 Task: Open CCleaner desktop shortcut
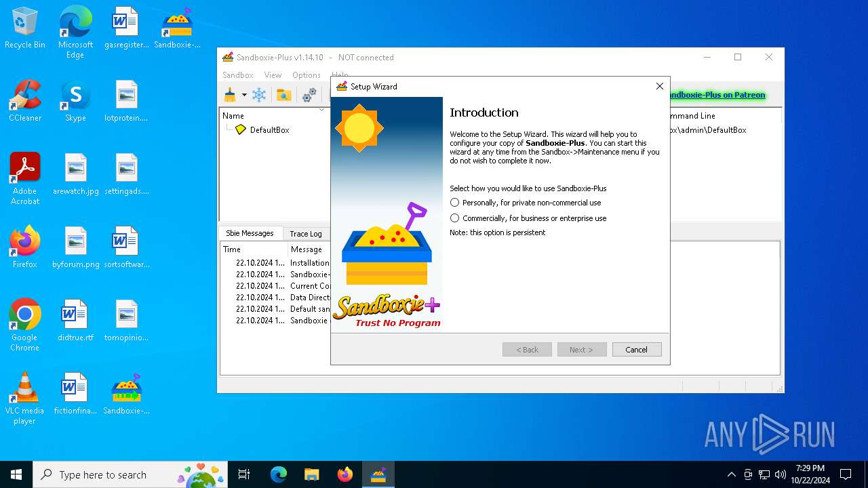tap(25, 102)
